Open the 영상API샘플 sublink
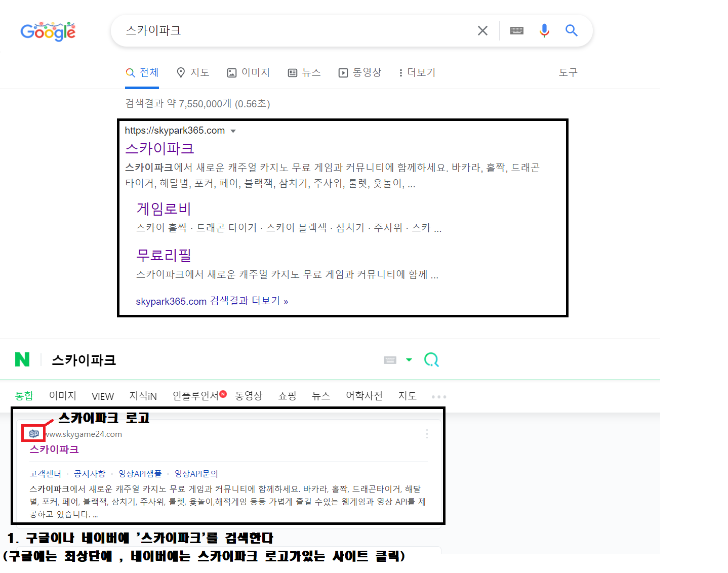 pos(140,474)
